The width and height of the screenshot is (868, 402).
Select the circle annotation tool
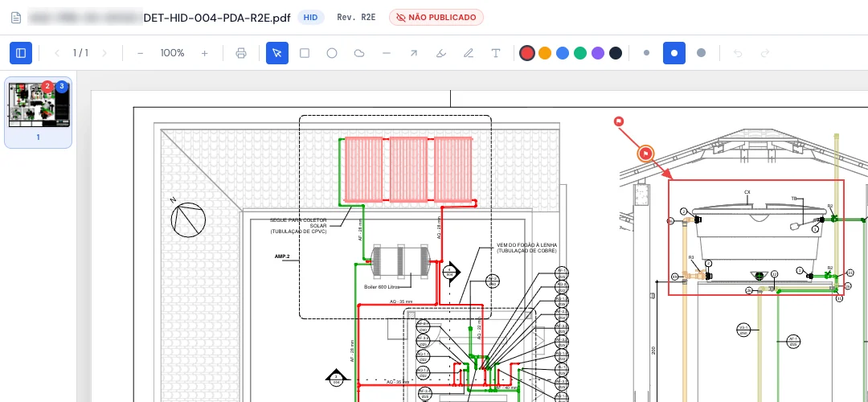click(332, 53)
